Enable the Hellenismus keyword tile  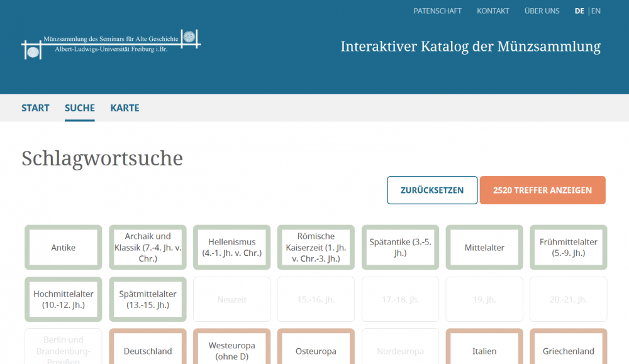click(x=232, y=248)
